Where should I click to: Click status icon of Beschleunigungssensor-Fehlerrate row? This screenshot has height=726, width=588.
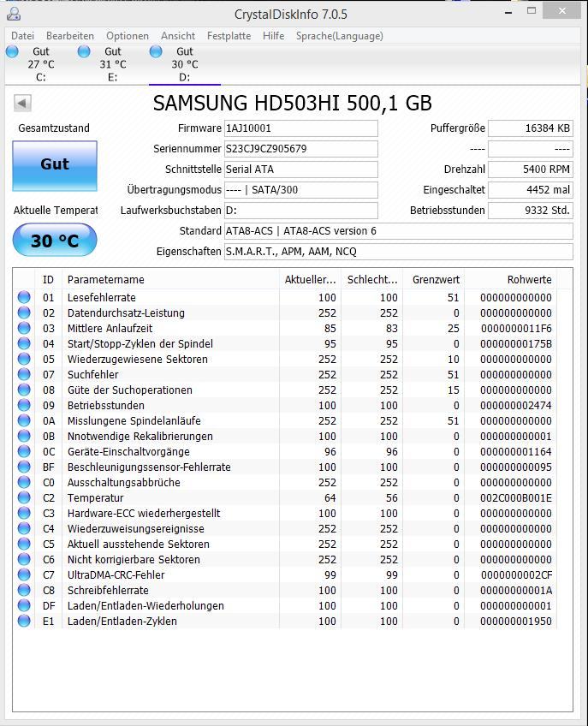pyautogui.click(x=24, y=467)
